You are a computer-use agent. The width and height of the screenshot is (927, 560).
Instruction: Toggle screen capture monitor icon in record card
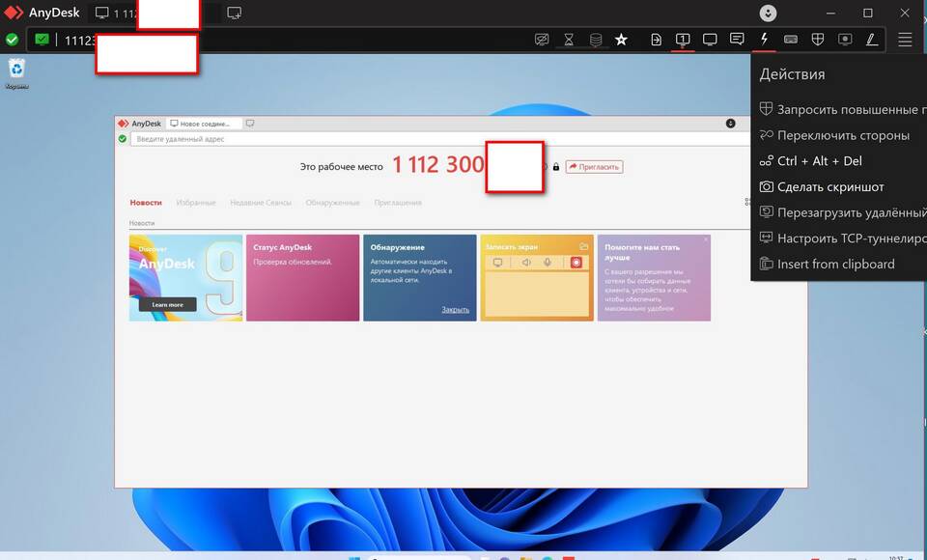(x=498, y=262)
